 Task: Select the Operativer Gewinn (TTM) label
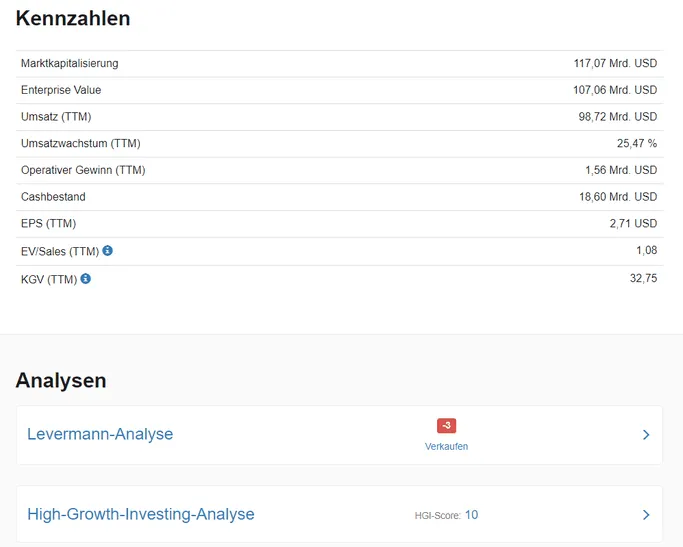coord(83,170)
